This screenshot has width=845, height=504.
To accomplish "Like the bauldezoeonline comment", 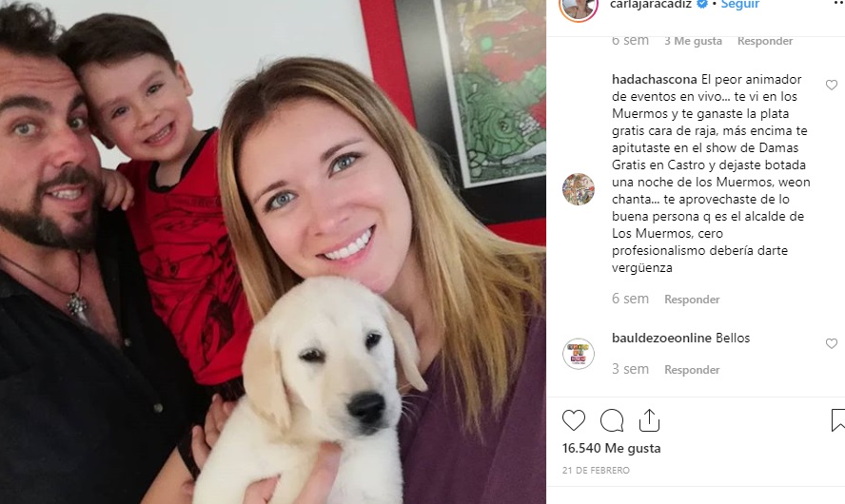I will (832, 343).
